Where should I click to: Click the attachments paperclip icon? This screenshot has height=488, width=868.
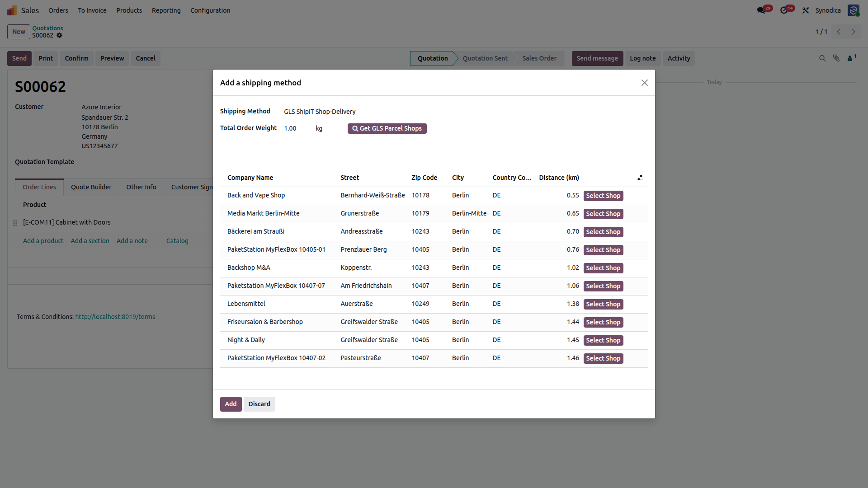(836, 58)
